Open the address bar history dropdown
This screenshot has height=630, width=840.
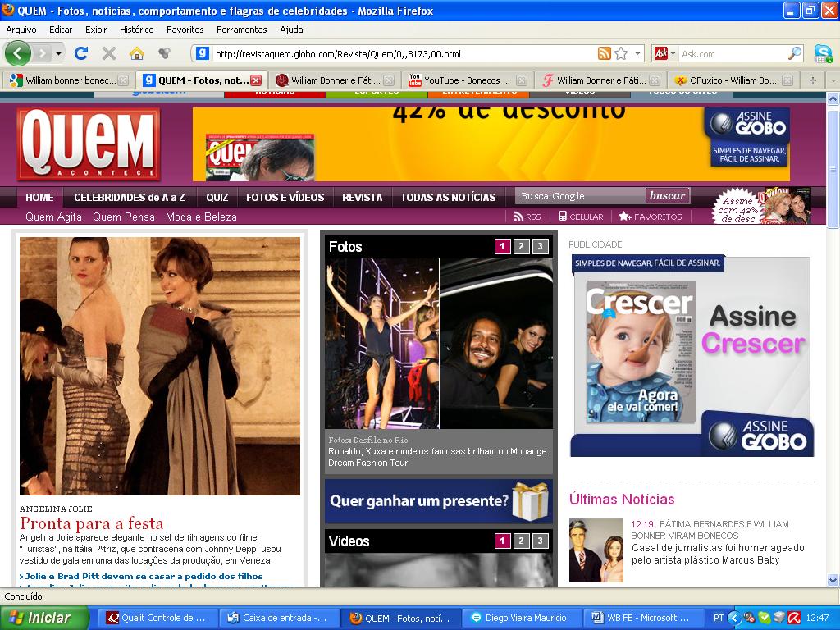637,53
